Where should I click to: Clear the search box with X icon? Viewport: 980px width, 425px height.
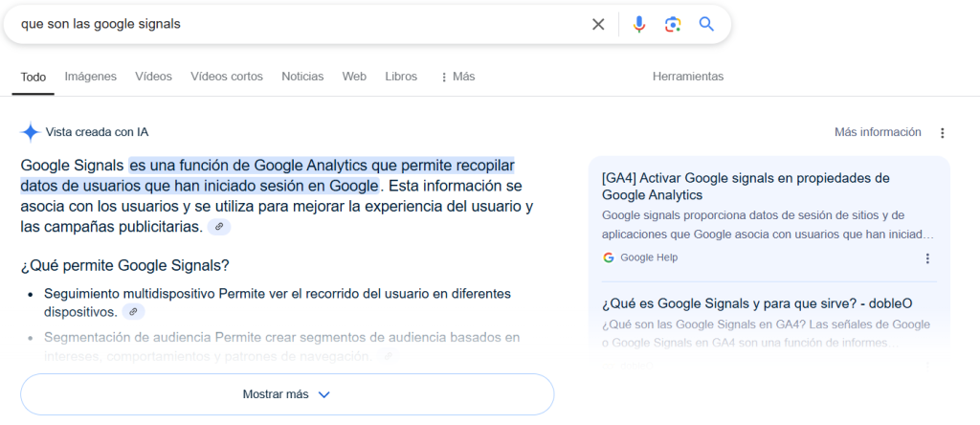(x=598, y=25)
